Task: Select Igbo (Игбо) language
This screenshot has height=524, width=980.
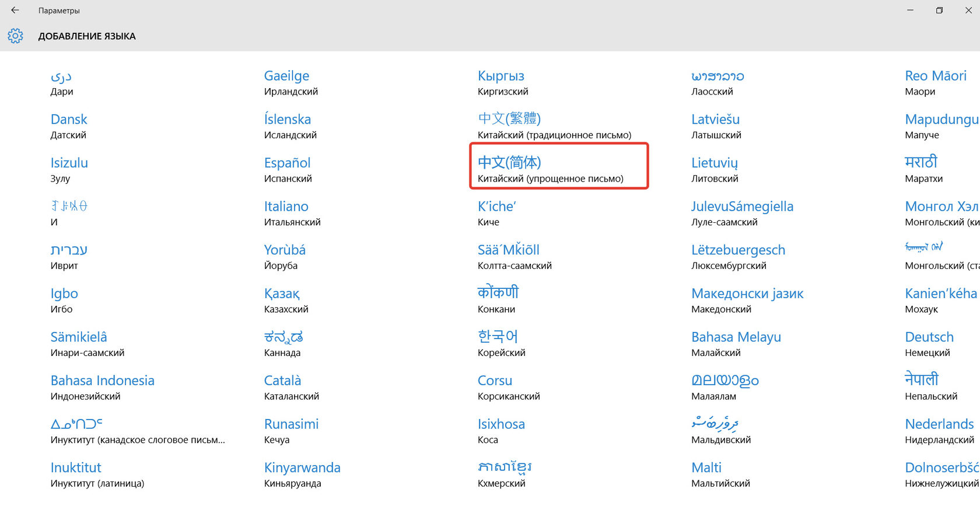Action: 64,301
